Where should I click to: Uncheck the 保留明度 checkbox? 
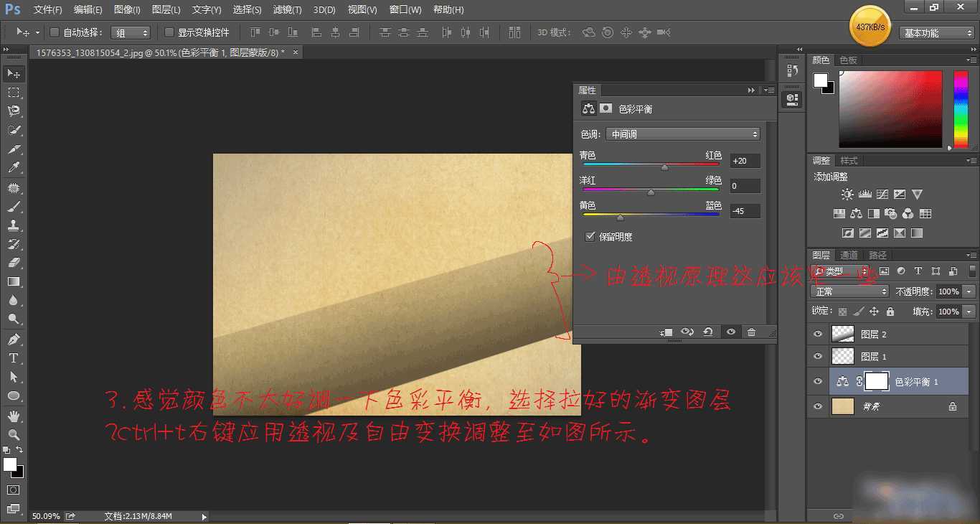590,236
